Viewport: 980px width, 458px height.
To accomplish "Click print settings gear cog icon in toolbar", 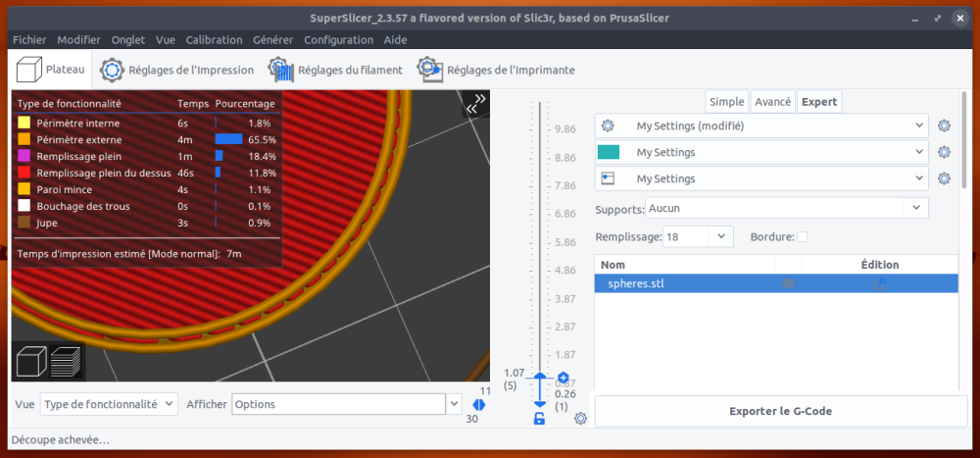I will tap(113, 70).
